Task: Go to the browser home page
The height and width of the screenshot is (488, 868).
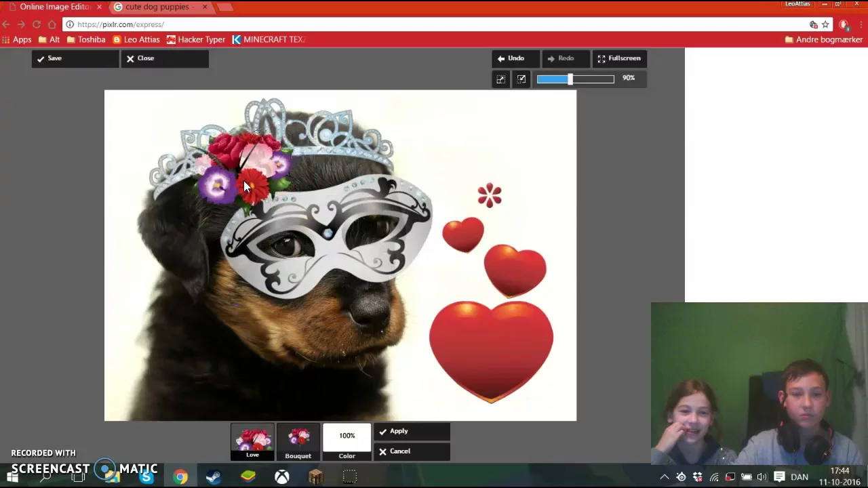Action: [52, 24]
